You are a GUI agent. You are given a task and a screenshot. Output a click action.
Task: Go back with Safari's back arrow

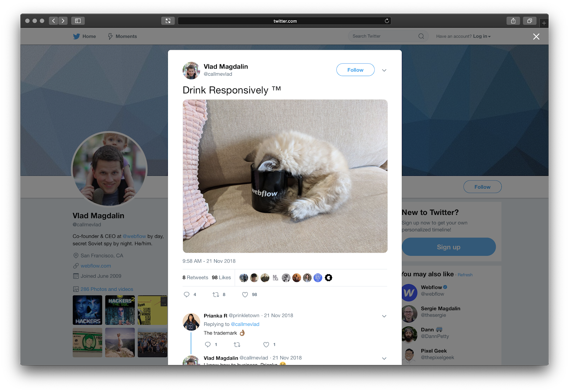[x=54, y=21]
